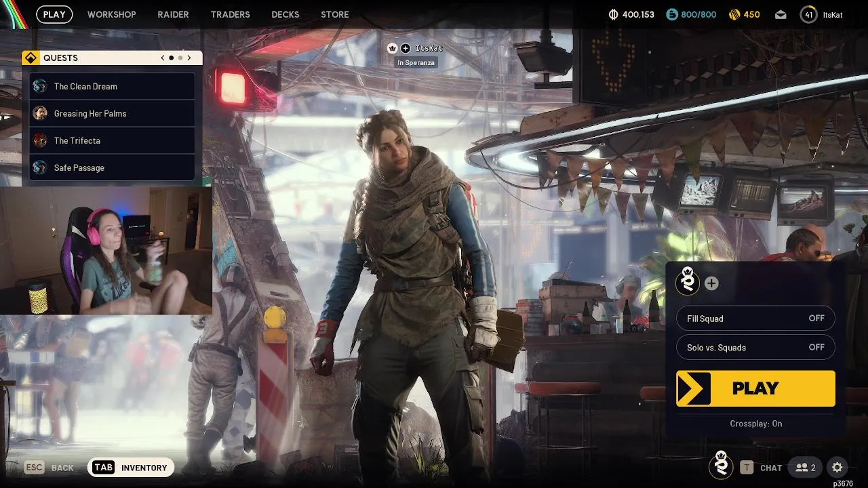The width and height of the screenshot is (868, 488).
Task: Open the settings gear icon
Action: tap(837, 467)
